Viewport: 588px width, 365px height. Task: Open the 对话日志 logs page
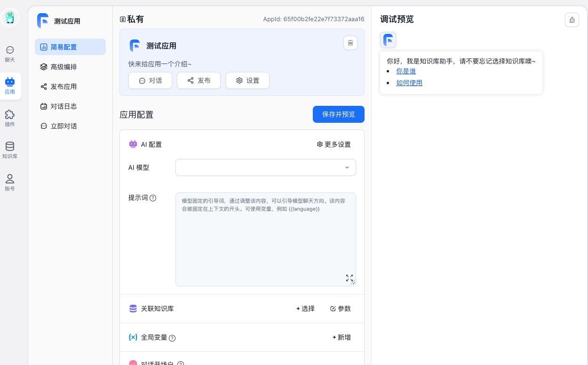(64, 106)
